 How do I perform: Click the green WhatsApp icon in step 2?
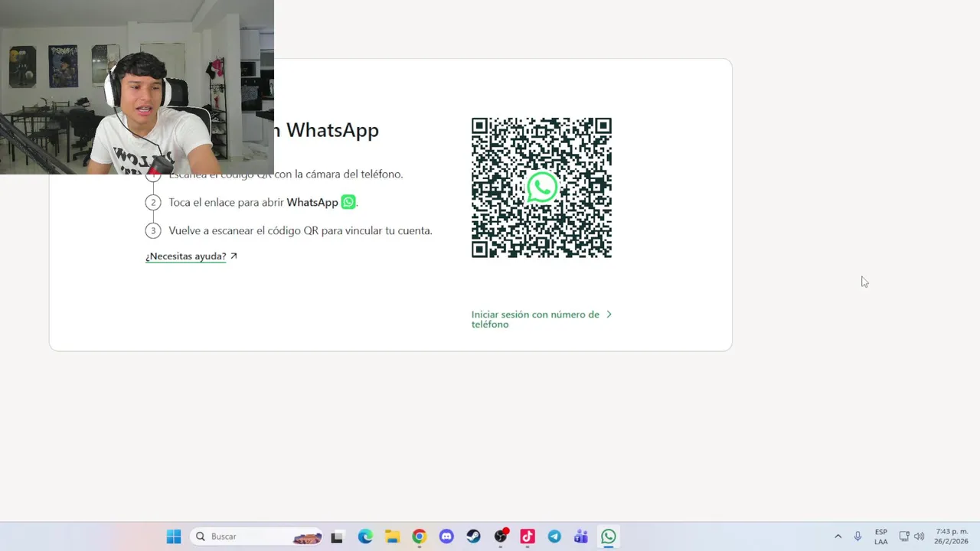tap(348, 202)
